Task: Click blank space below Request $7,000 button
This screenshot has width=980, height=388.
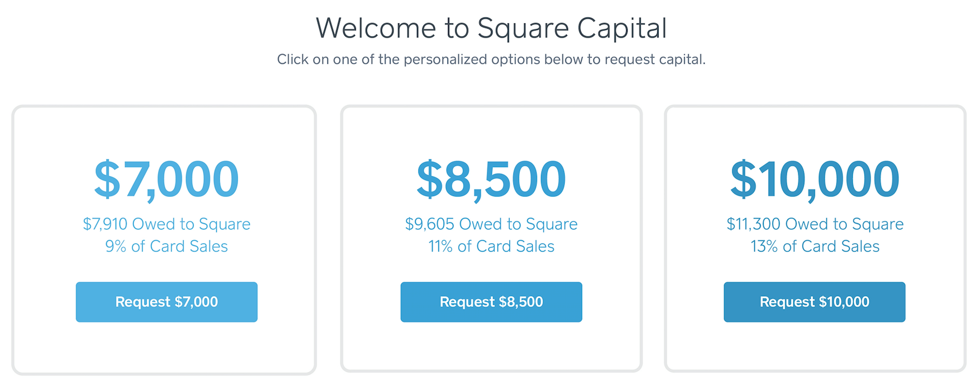Action: pos(167,347)
